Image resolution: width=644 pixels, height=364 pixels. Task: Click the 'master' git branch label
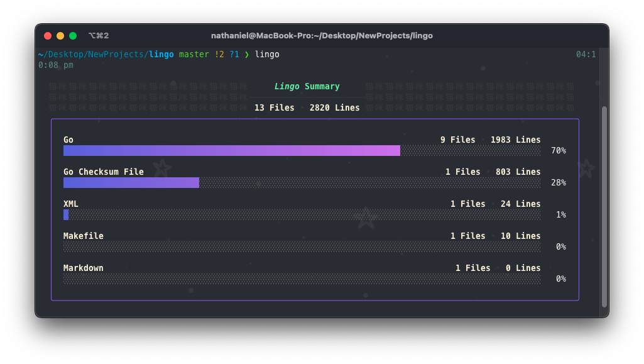(x=194, y=54)
